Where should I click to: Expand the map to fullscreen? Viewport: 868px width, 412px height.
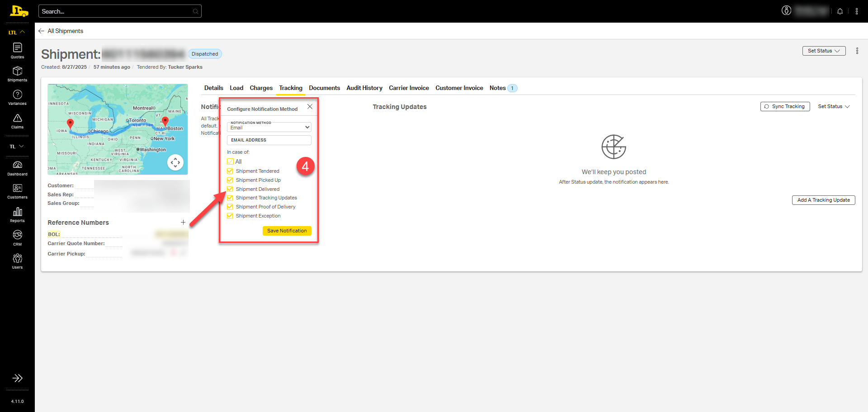175,162
